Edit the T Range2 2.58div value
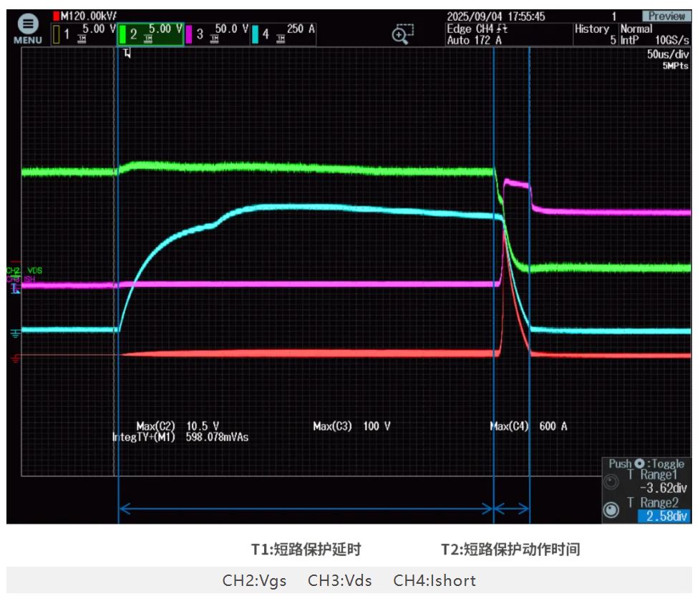 663,516
